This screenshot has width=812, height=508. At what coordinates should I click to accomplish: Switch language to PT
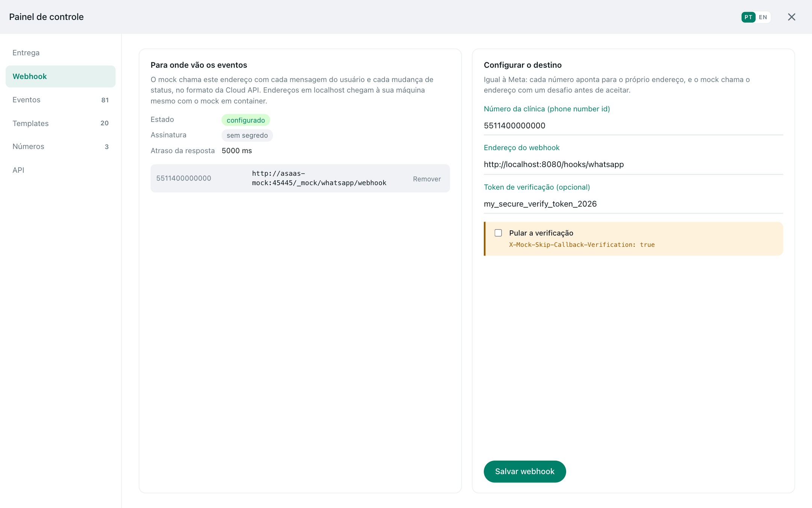click(x=748, y=17)
